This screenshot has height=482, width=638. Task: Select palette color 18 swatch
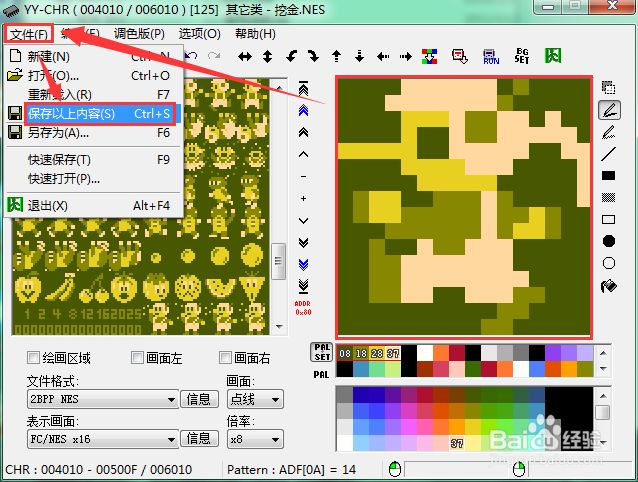tap(361, 353)
